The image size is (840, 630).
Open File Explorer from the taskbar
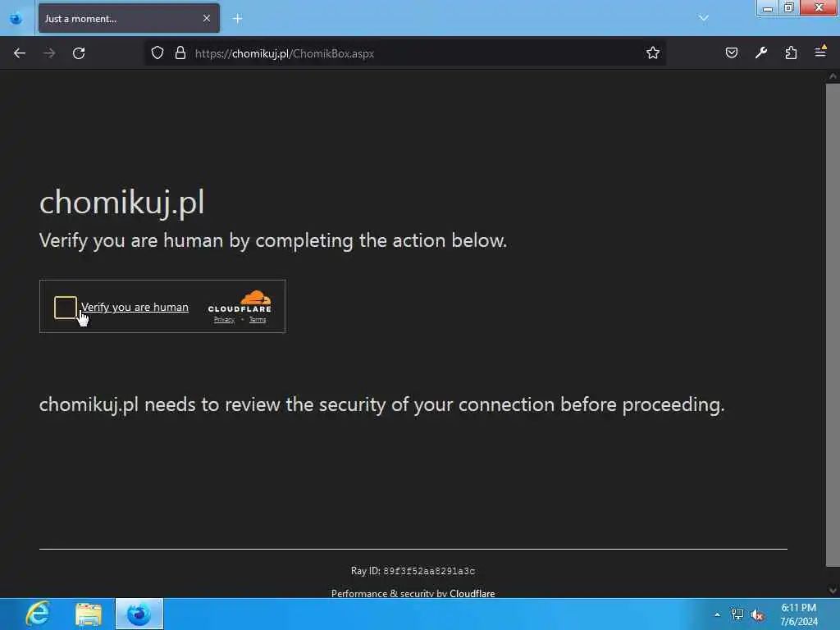[x=89, y=614]
